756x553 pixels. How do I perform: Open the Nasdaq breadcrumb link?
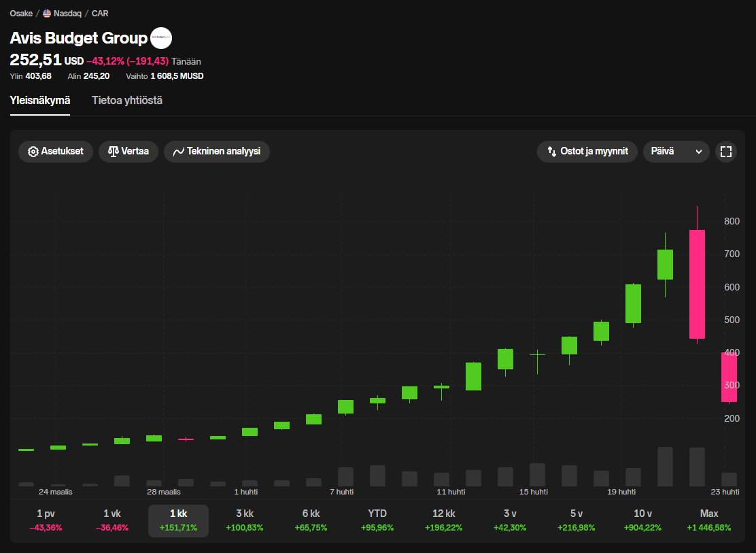tap(67, 14)
